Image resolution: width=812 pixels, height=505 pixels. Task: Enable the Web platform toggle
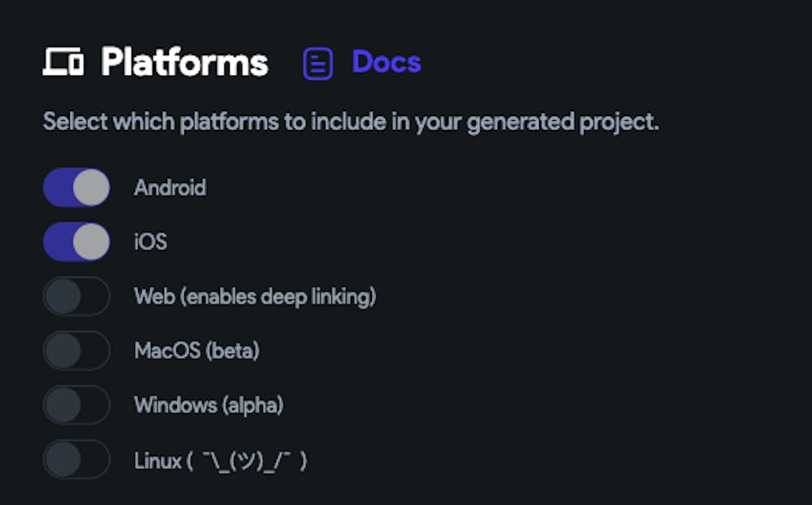pyautogui.click(x=76, y=296)
